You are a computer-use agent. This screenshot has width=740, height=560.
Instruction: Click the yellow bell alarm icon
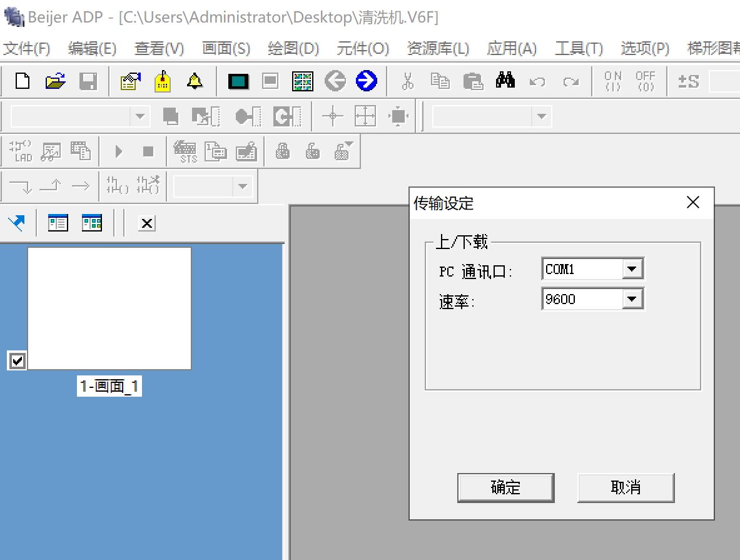[x=195, y=81]
